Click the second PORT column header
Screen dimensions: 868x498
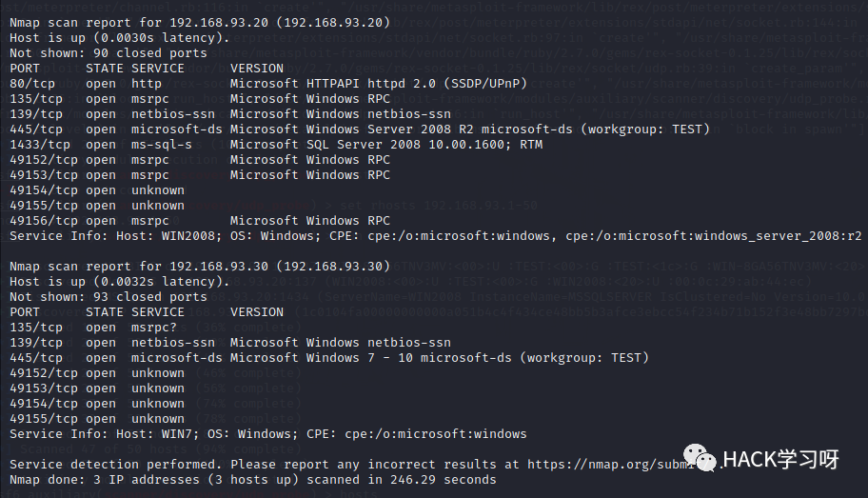(x=25, y=312)
